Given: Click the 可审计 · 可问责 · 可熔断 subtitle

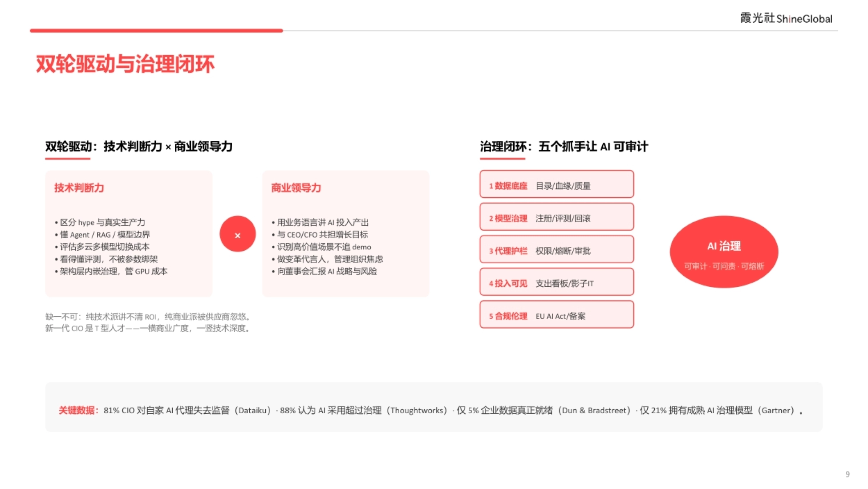Looking at the screenshot, I should [x=724, y=266].
